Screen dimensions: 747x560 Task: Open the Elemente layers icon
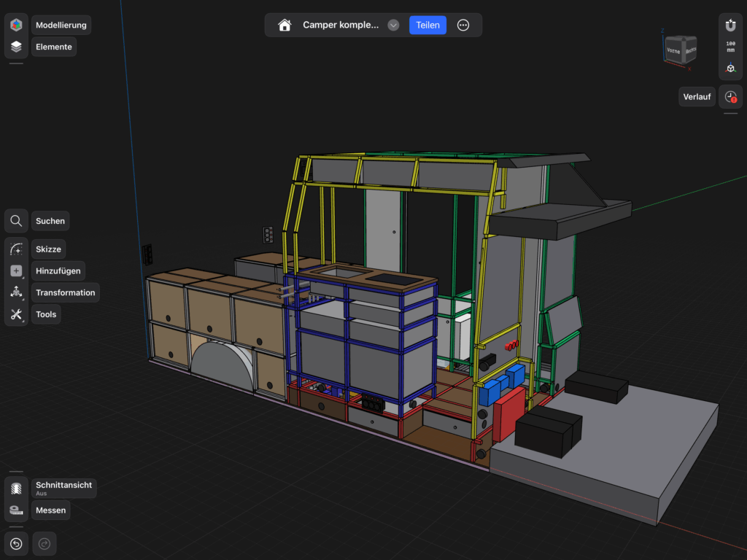(x=16, y=47)
